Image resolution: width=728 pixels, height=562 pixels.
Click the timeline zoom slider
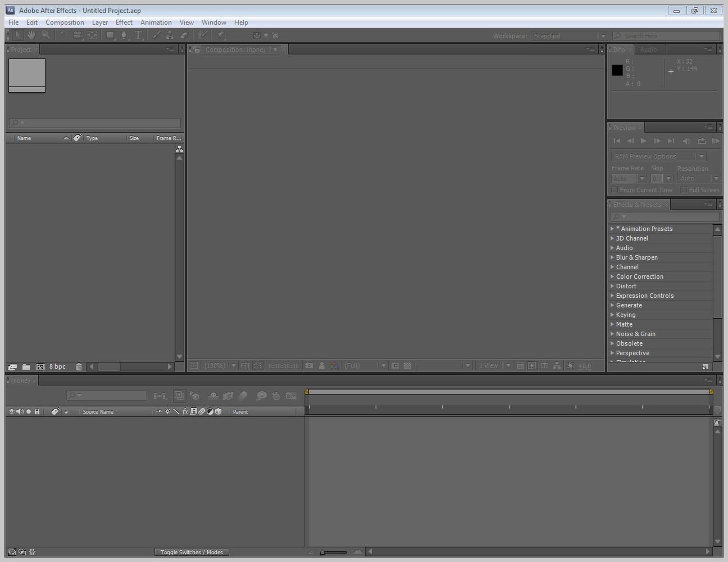tap(334, 552)
